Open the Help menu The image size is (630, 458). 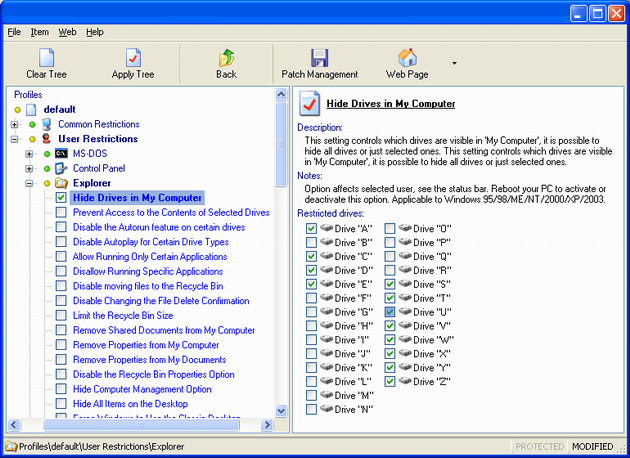click(94, 32)
